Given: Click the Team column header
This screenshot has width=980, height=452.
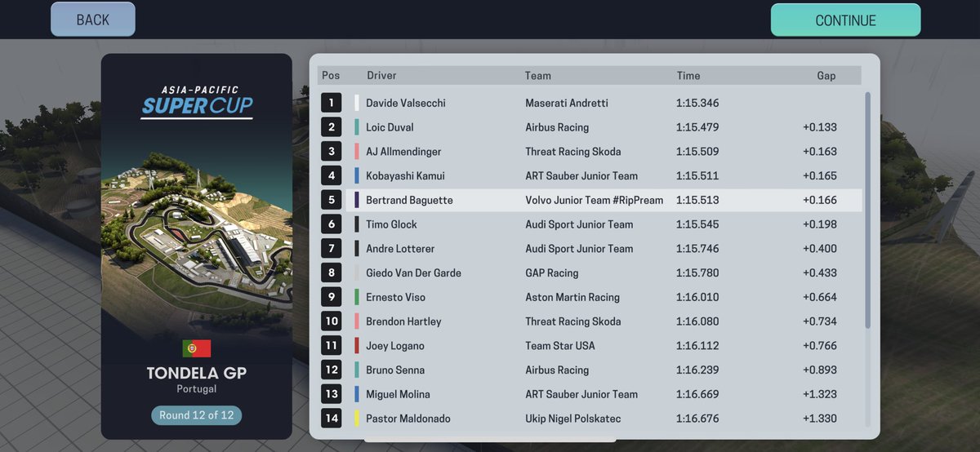Looking at the screenshot, I should [538, 76].
